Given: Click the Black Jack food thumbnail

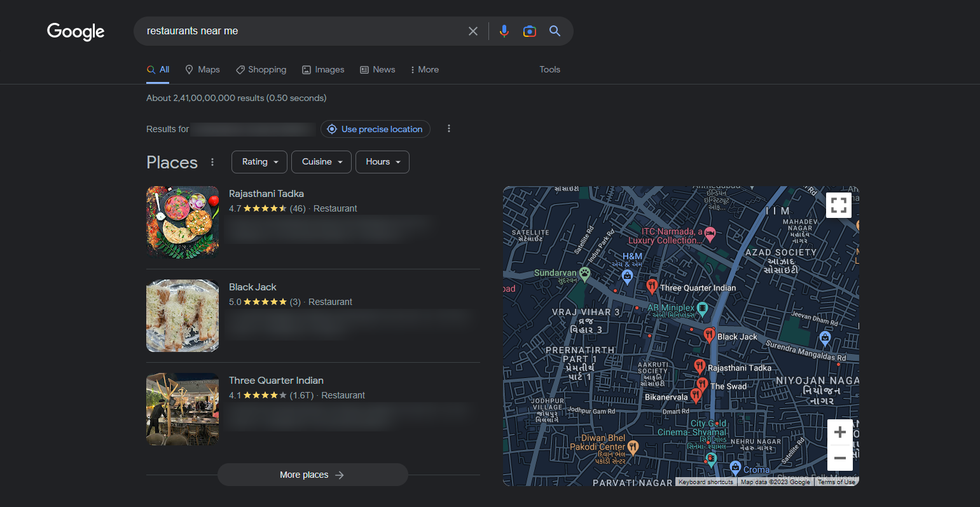Looking at the screenshot, I should 183,316.
